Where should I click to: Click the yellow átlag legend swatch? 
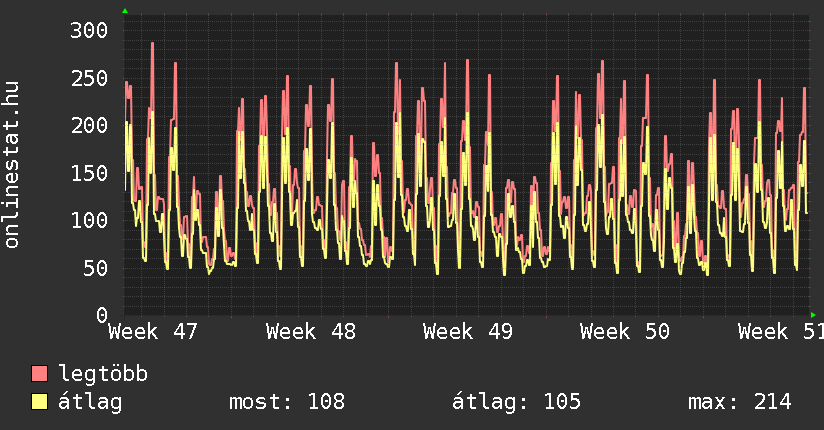click(40, 402)
